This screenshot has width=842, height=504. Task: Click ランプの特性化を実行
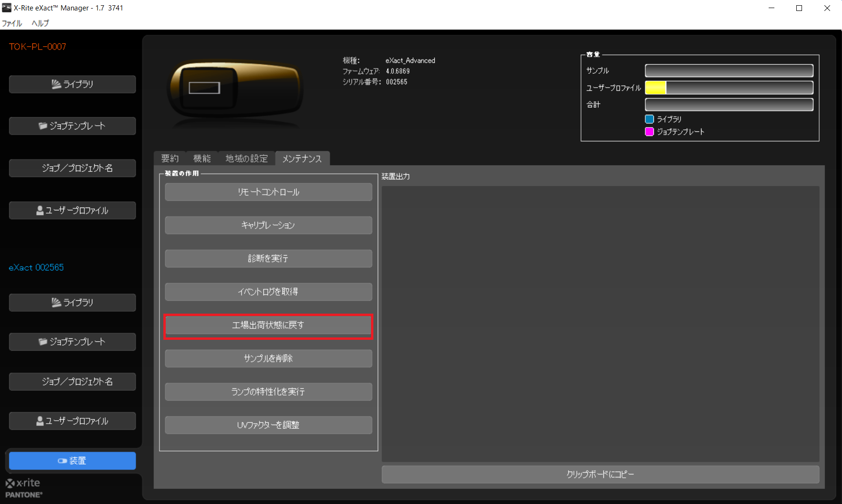(x=269, y=392)
